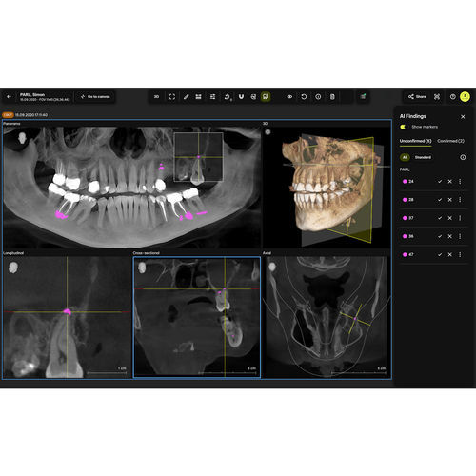Select the pencil annotation tool

click(187, 97)
